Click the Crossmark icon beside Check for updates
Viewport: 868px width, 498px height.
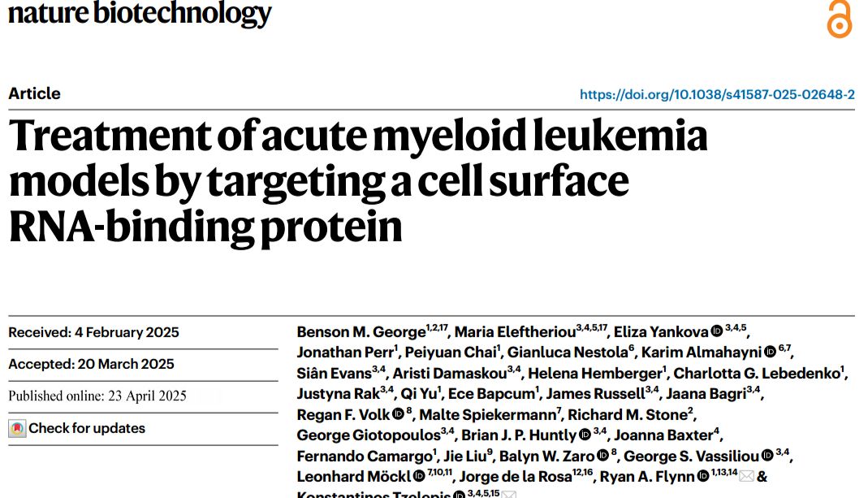(x=17, y=429)
